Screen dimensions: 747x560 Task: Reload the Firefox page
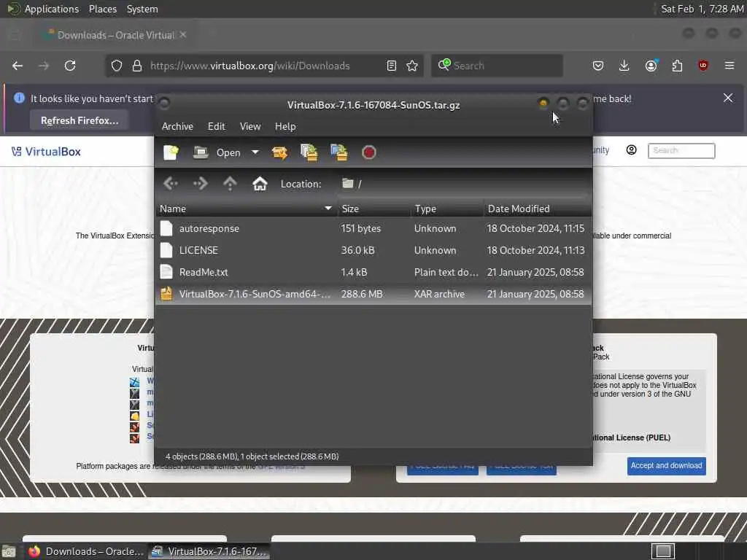point(70,66)
